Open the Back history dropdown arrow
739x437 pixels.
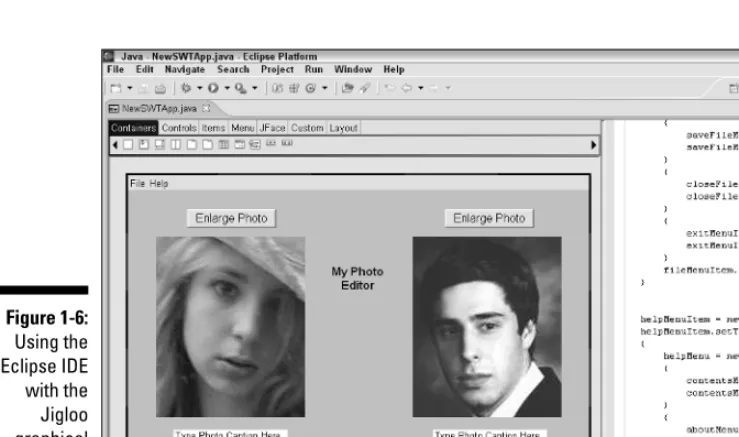[420, 88]
